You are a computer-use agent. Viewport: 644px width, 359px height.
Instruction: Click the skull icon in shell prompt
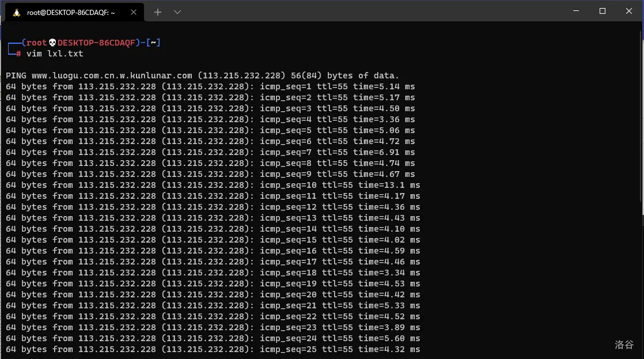tap(52, 43)
